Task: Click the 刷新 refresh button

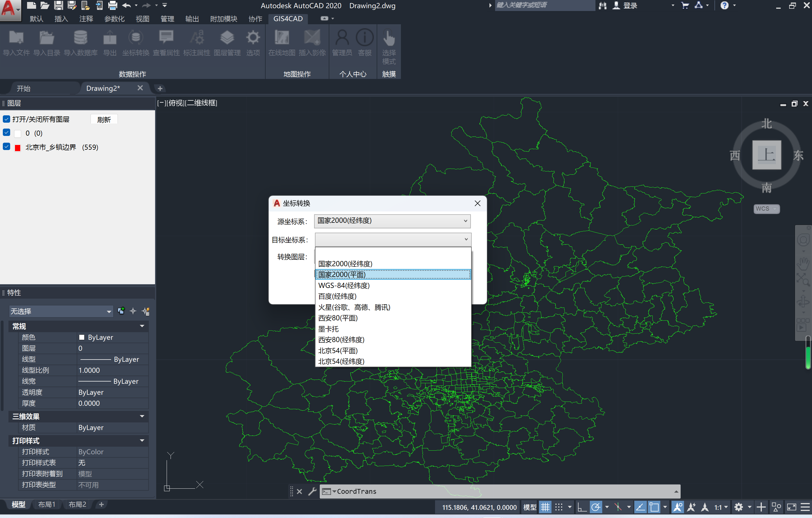Action: click(x=104, y=120)
